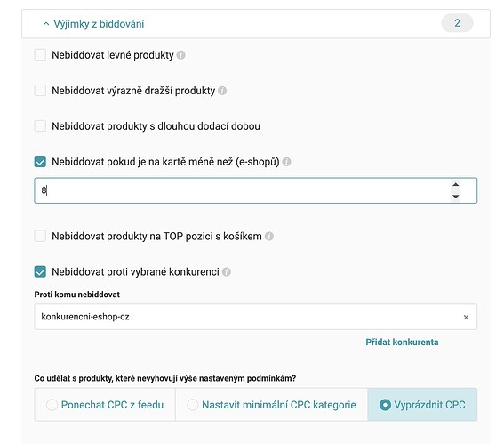Viewport: 504px width, 444px height.
Task: Open info icon next to Nebiddovat levné produkty
Action: [181, 55]
